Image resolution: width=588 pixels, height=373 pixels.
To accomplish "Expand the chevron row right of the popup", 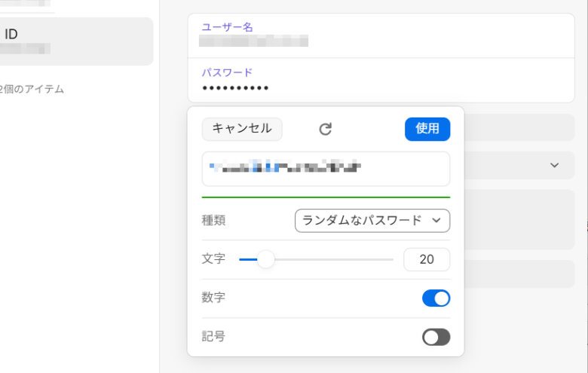I will point(555,165).
